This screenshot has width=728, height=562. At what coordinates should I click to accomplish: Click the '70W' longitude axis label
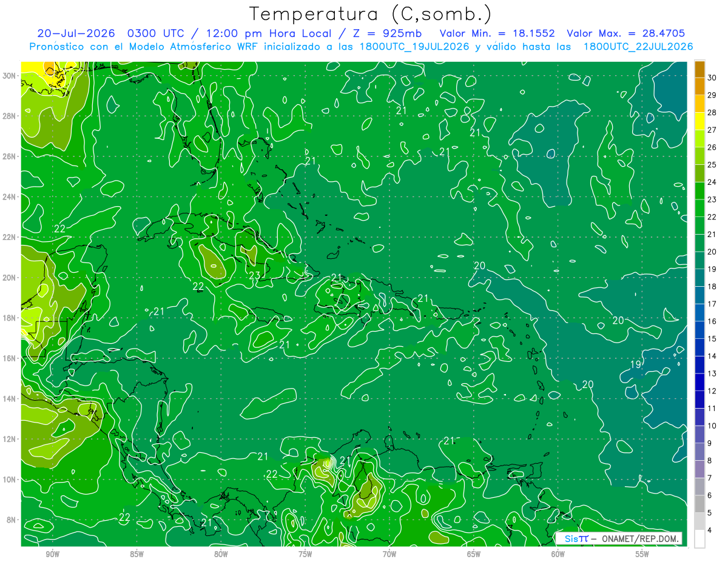389,554
